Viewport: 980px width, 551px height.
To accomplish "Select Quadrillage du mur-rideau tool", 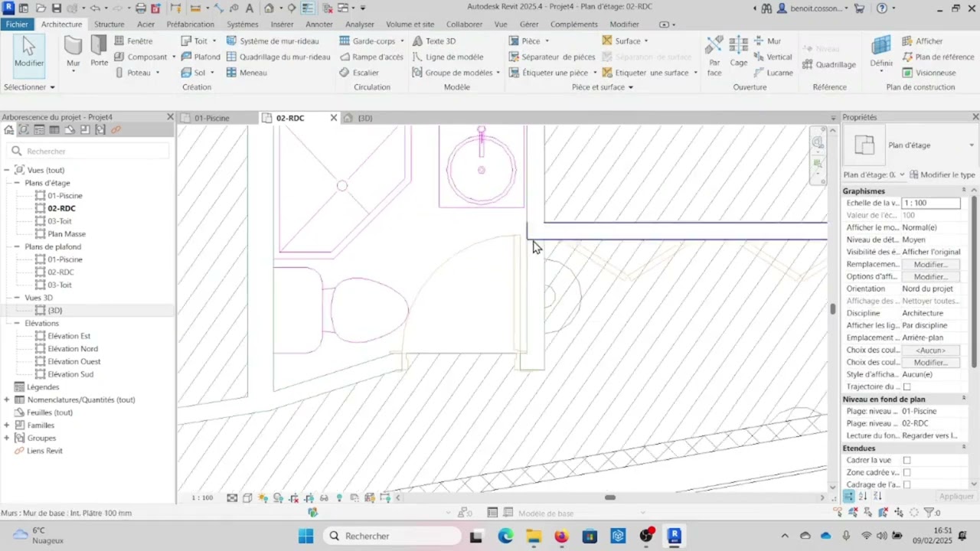I will tap(278, 57).
